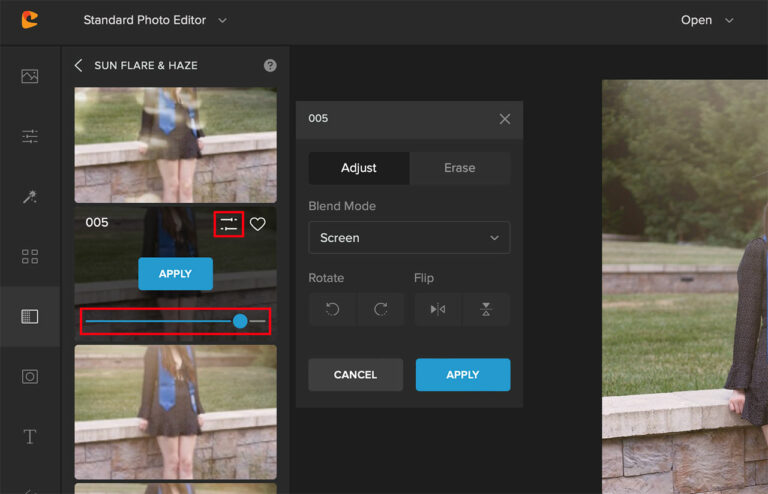This screenshot has width=768, height=494.
Task: Open the magic wand Effects sidebar icon
Action: click(x=30, y=196)
